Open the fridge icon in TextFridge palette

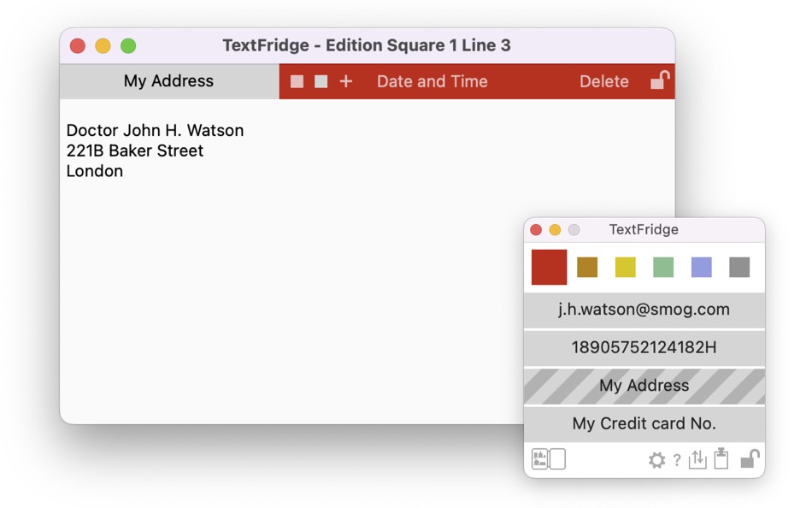click(x=549, y=459)
